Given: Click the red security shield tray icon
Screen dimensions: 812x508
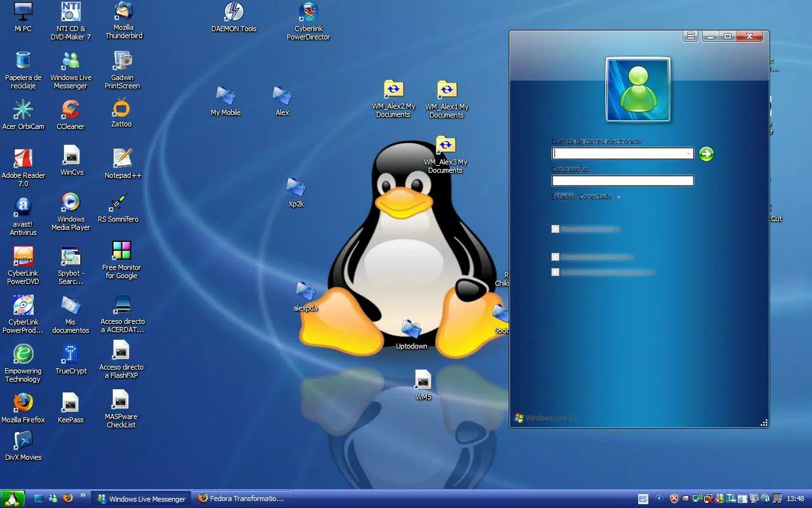Looking at the screenshot, I should click(674, 498).
